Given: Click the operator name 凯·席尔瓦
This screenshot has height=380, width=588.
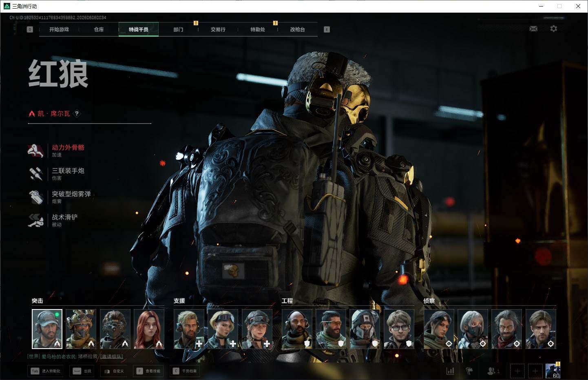Looking at the screenshot, I should click(54, 114).
